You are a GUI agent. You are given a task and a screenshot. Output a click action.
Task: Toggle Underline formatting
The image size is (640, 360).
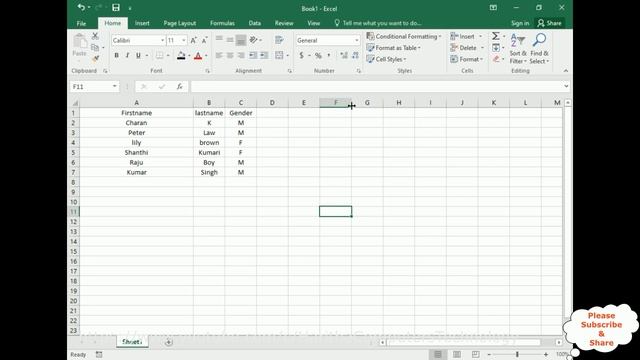138,56
